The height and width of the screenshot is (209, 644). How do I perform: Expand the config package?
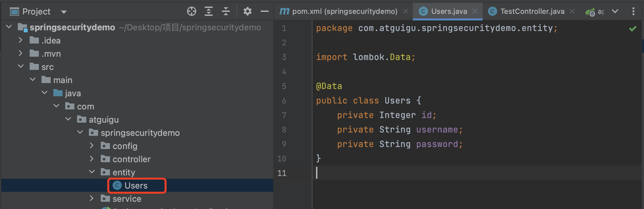coord(92,146)
